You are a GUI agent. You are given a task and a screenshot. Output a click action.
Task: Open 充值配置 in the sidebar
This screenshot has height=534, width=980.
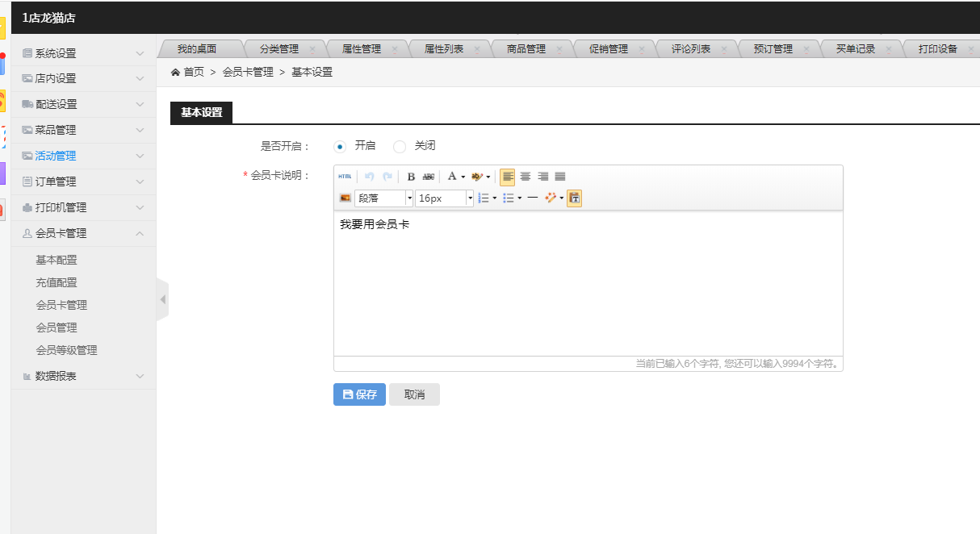coord(57,282)
